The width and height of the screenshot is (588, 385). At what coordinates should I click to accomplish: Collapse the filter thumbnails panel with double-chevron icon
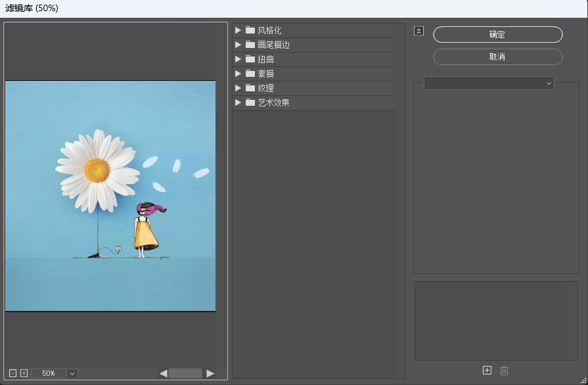(418, 31)
